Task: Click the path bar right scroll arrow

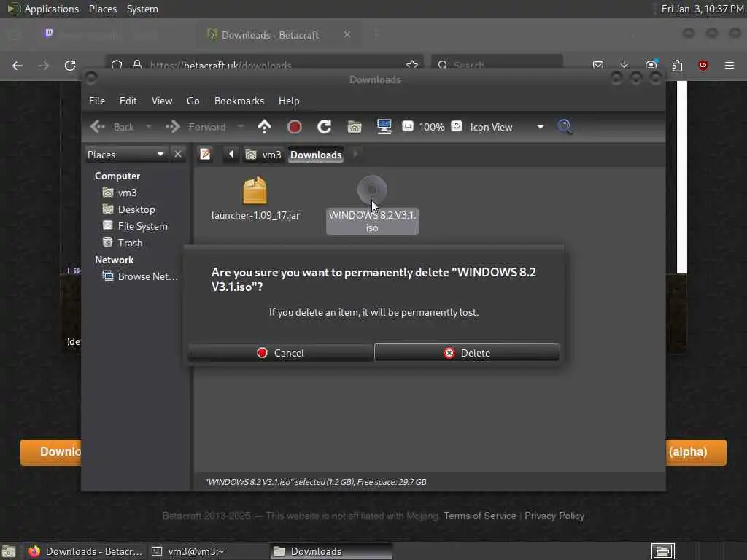Action: (x=355, y=155)
